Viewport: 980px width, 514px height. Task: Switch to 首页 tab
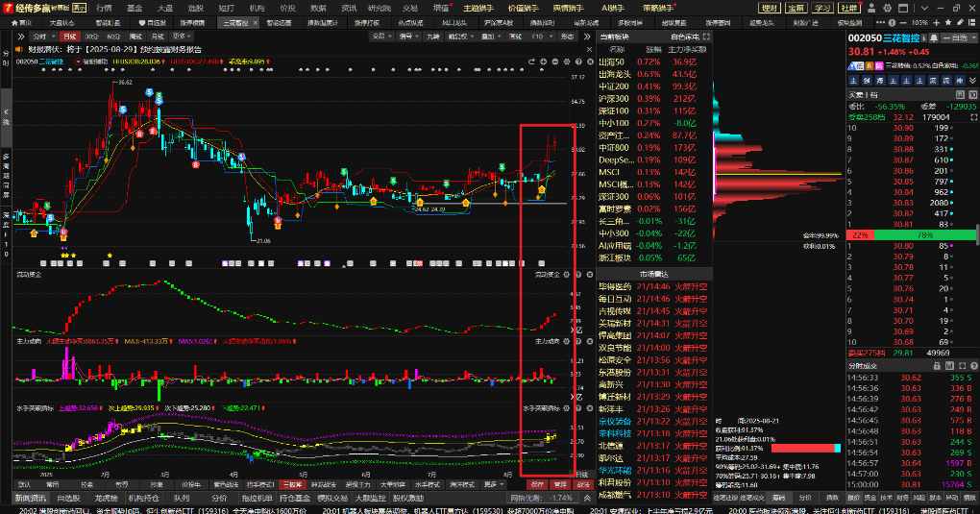click(x=21, y=22)
